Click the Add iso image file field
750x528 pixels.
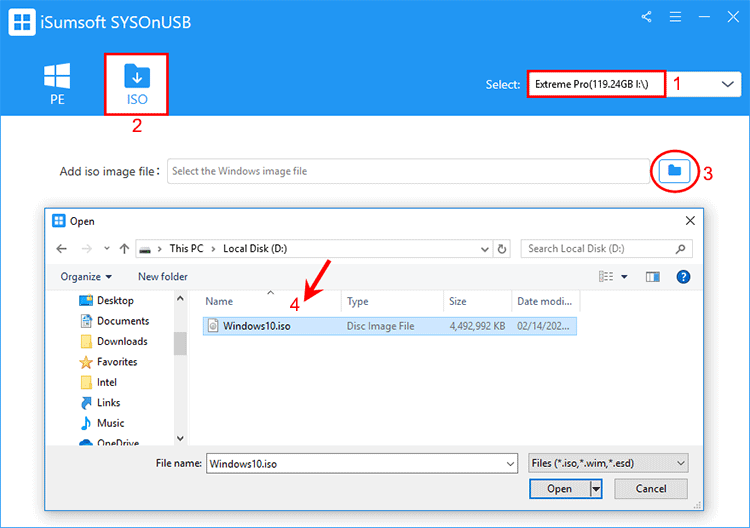(x=408, y=171)
